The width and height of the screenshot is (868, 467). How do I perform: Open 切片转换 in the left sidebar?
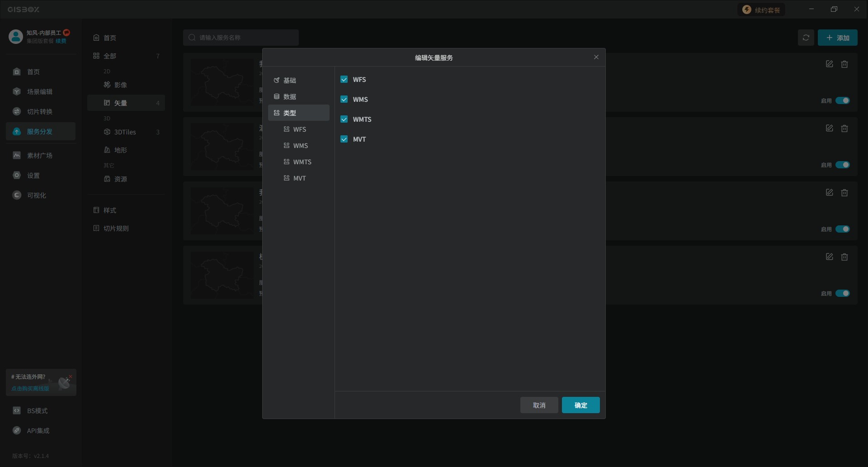[x=39, y=112]
